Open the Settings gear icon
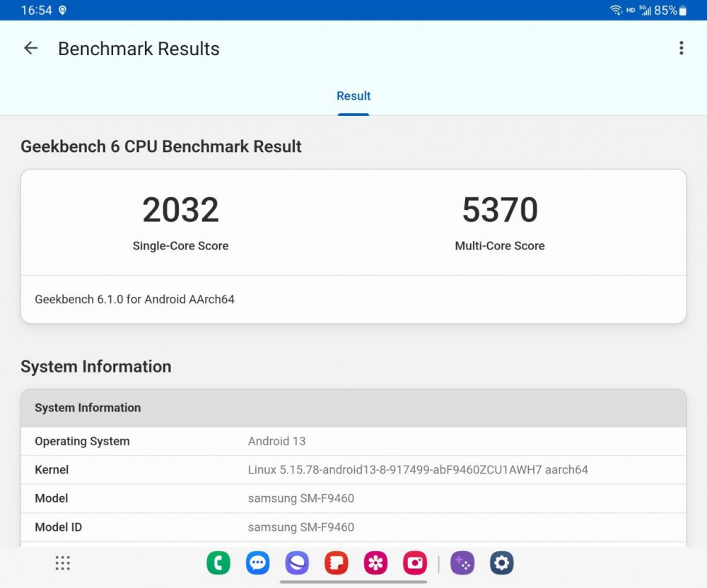 click(501, 563)
